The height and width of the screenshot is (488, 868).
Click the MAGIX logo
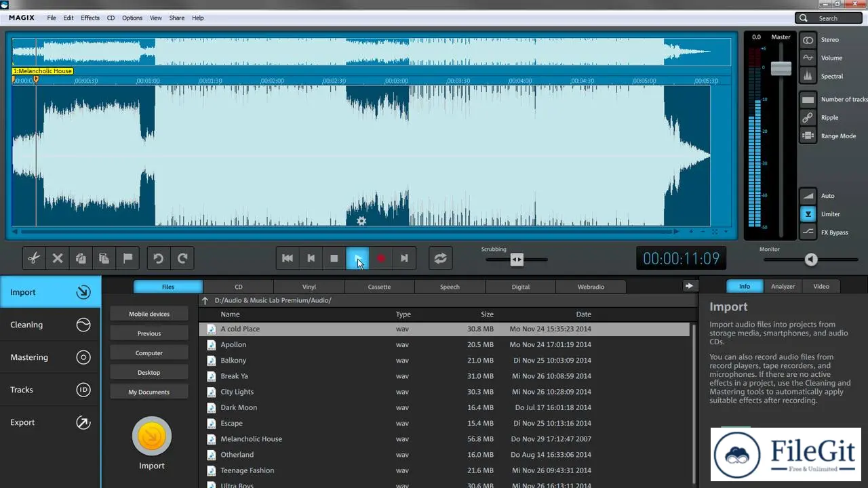tap(22, 18)
